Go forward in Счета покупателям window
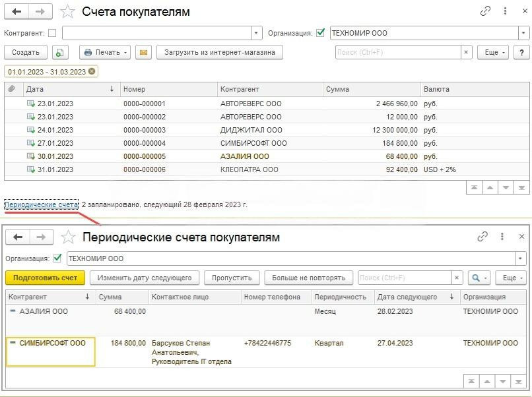Screen dimensions: 532x397 [x=40, y=11]
